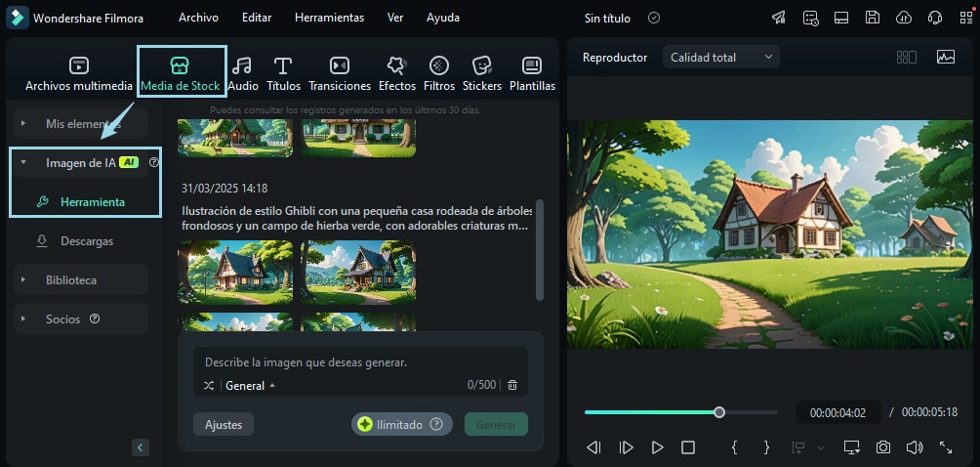Screen dimensions: 980x467
Task: Click help icon beside Ilimitado
Action: coord(437,424)
